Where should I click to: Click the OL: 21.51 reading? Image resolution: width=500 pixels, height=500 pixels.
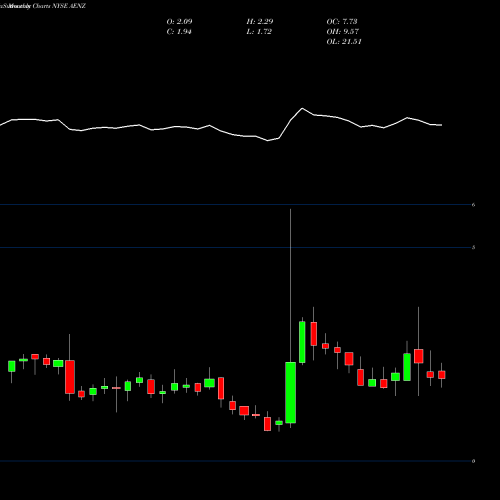[x=344, y=42]
